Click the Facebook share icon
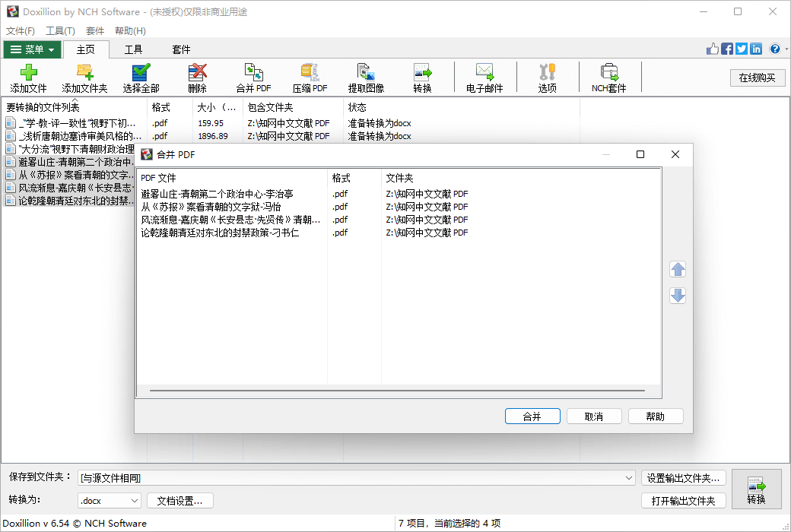 [727, 49]
